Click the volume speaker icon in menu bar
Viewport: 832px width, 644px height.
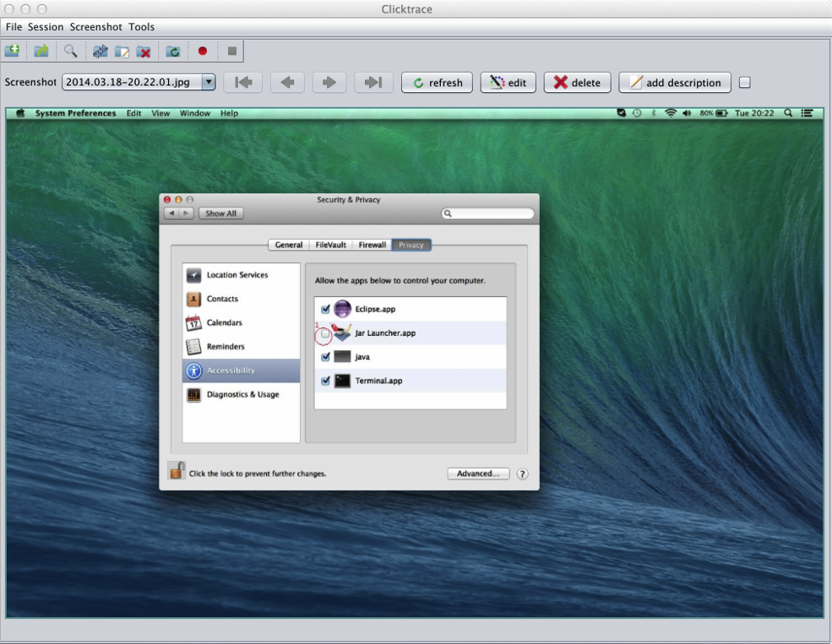[x=687, y=113]
